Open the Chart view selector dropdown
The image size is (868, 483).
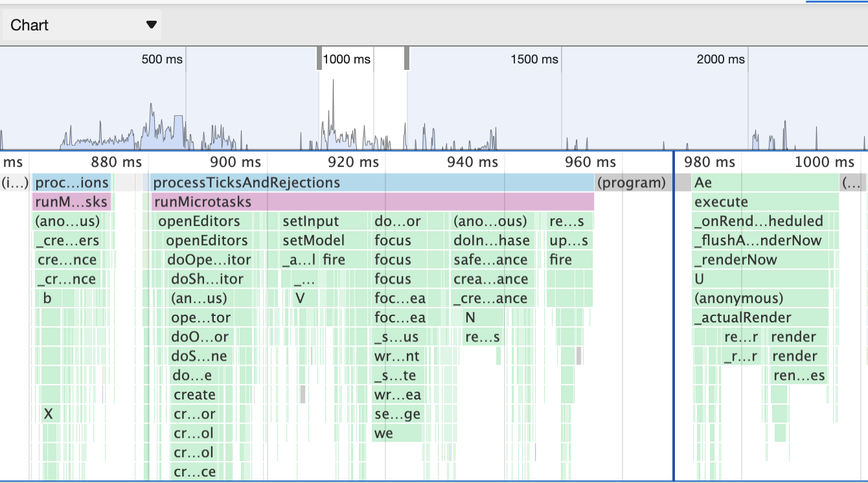[x=81, y=25]
